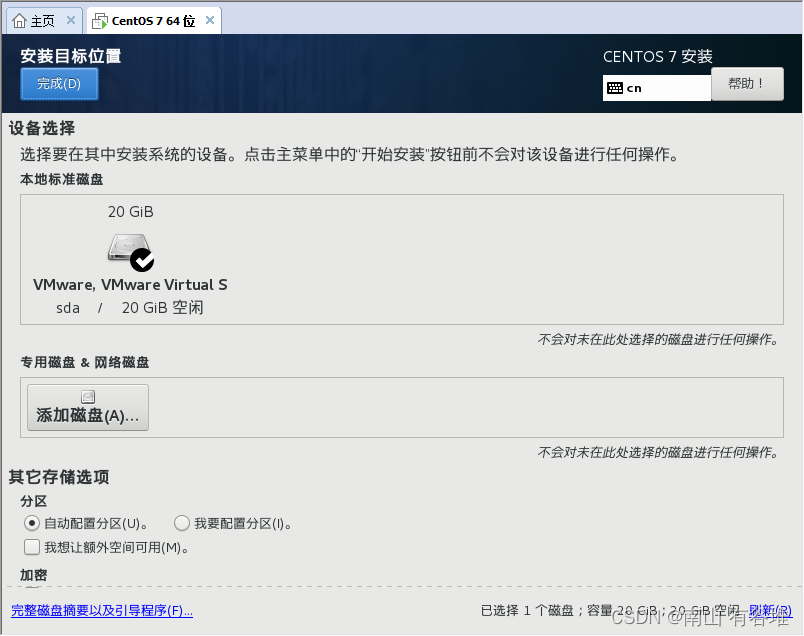Click the 本地标准磁盘 heading
This screenshot has width=804, height=636.
62,180
